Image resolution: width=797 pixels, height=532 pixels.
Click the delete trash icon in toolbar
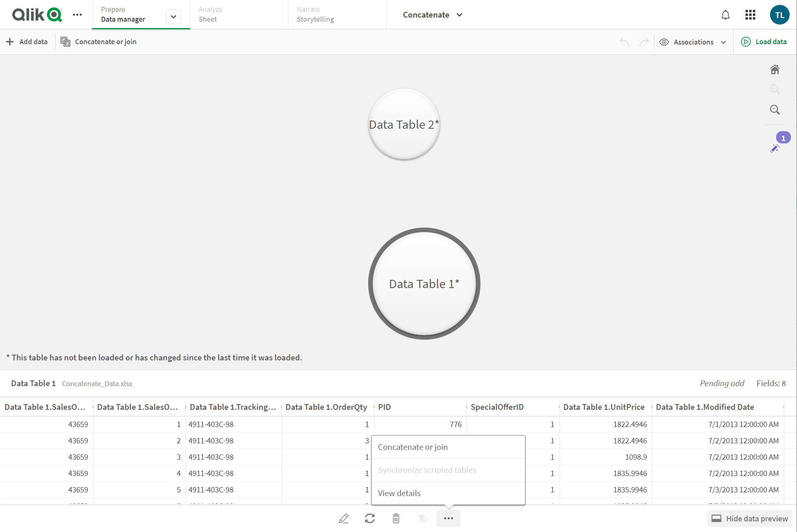point(396,519)
